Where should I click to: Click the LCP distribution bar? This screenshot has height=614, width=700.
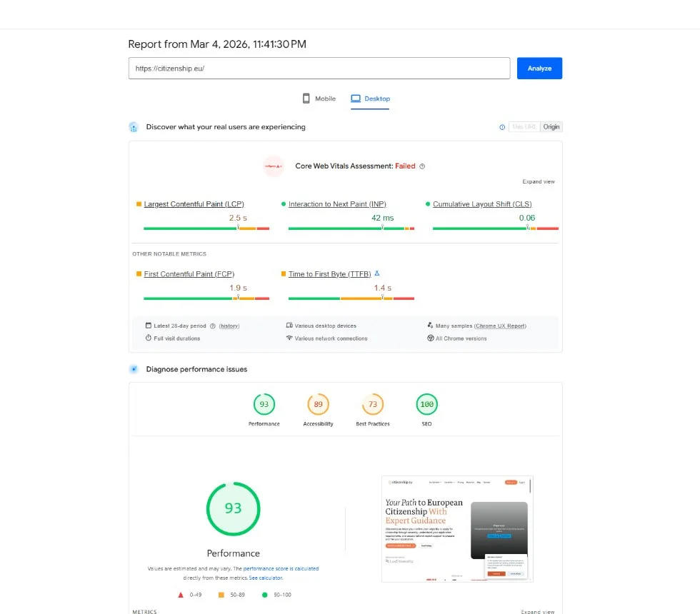(207, 228)
